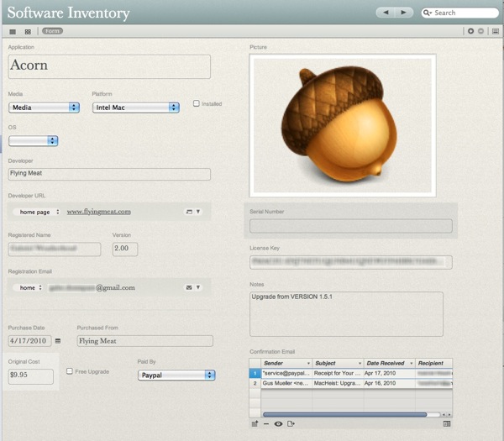The height and width of the screenshot is (441, 504).
Task: Click the License Key field
Action: coord(351,262)
